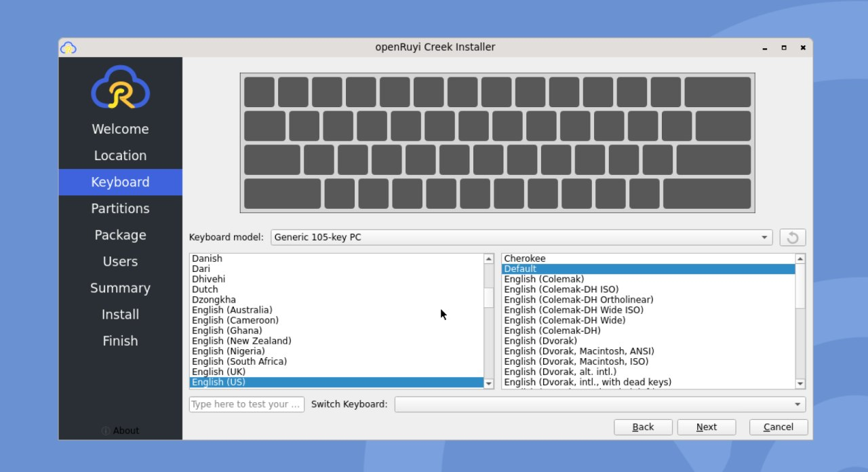
Task: Open the Keyboard model dropdown
Action: pos(764,237)
